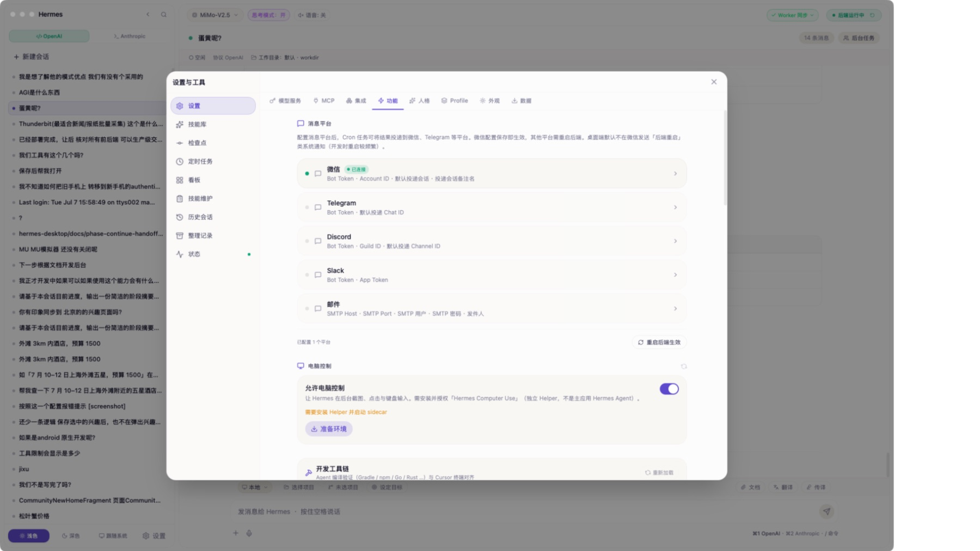980x551 pixels.
Task: Click the plus attachment icon below the message box
Action: [x=236, y=533]
